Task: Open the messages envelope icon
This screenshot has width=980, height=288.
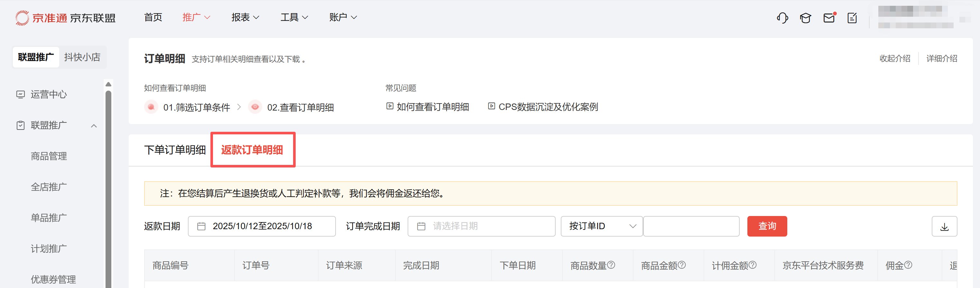Action: click(829, 18)
